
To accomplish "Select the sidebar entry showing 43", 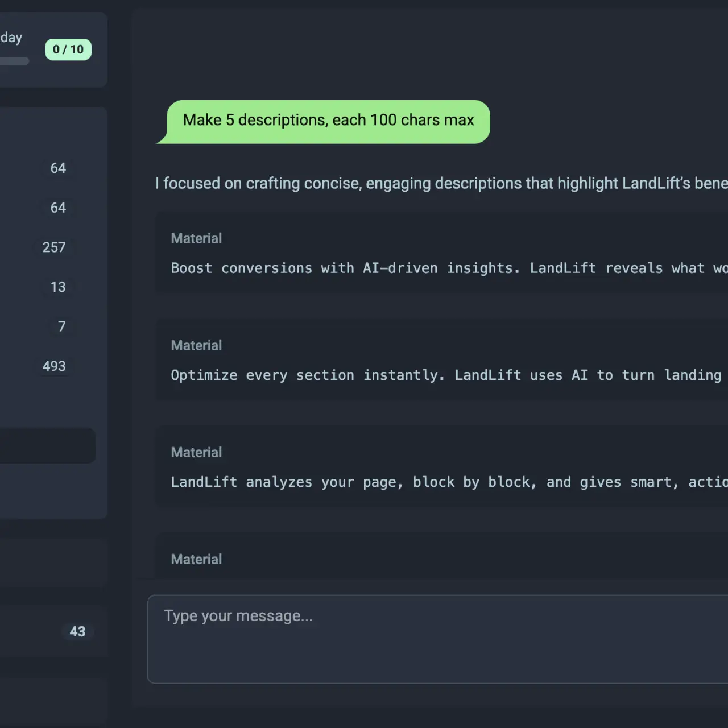I will [x=77, y=631].
